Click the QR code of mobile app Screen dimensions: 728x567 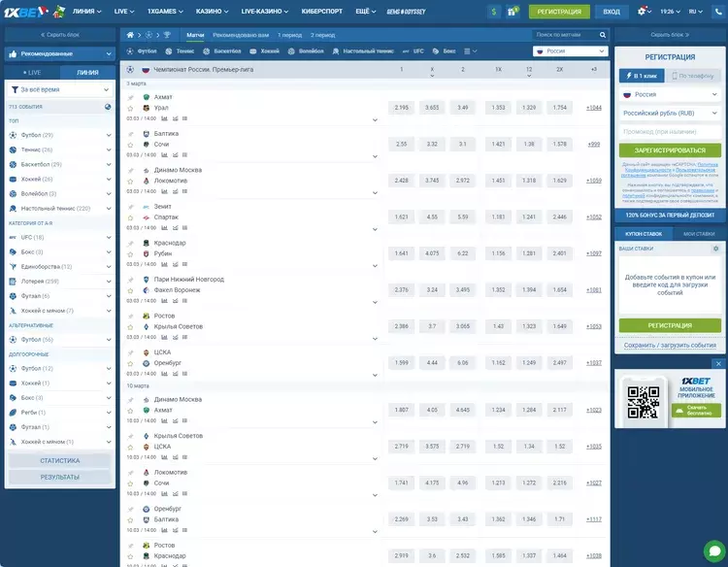click(x=643, y=402)
